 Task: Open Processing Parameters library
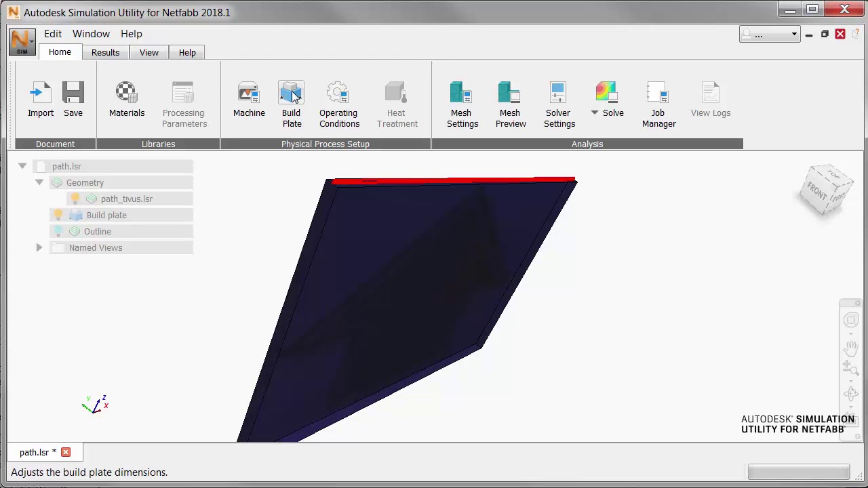tap(184, 105)
